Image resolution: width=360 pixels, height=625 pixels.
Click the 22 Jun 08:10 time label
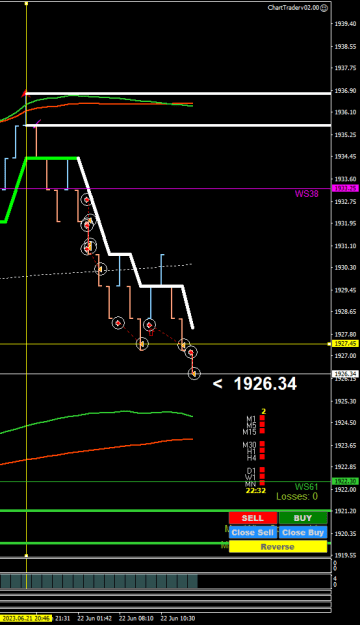click(x=136, y=619)
